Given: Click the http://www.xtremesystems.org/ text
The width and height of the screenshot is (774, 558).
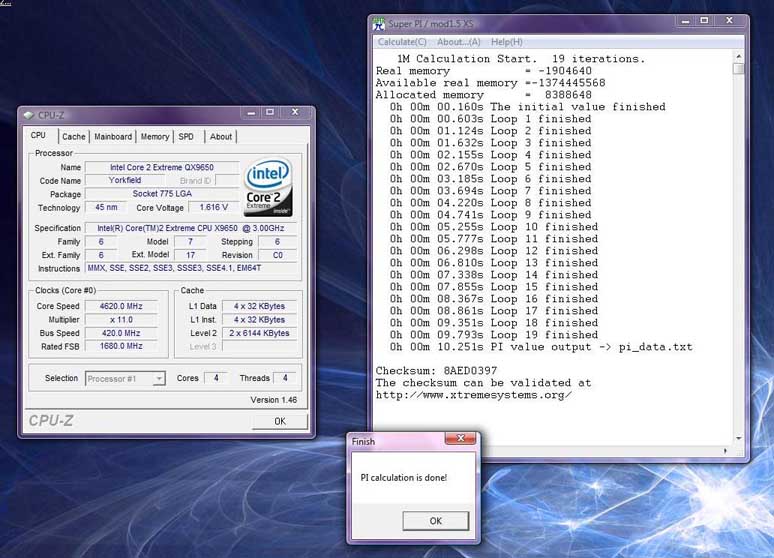Looking at the screenshot, I should pos(473,395).
